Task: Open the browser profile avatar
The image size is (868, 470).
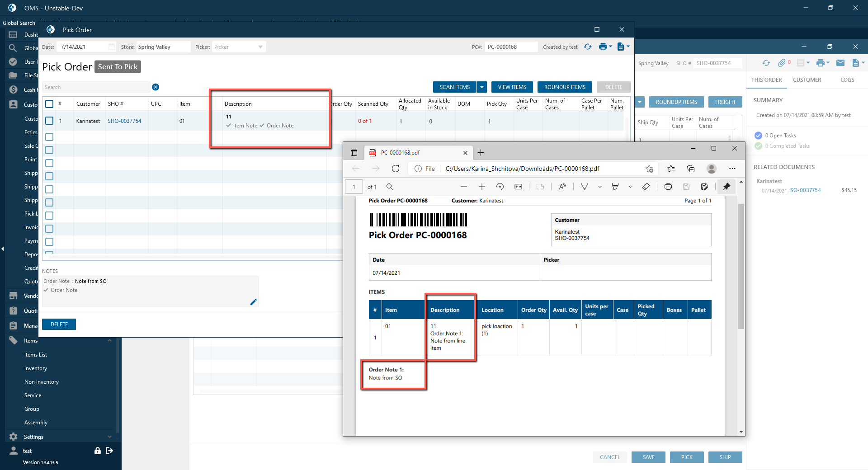Action: 712,169
